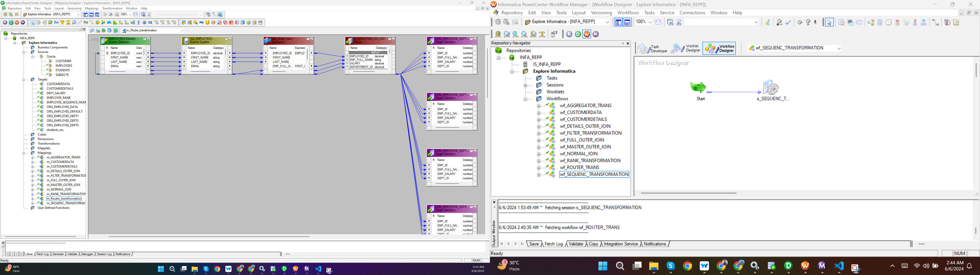The height and width of the screenshot is (275, 980).
Task: Expand the wf_ROUTER_TRANS workflow node
Action: [539, 168]
